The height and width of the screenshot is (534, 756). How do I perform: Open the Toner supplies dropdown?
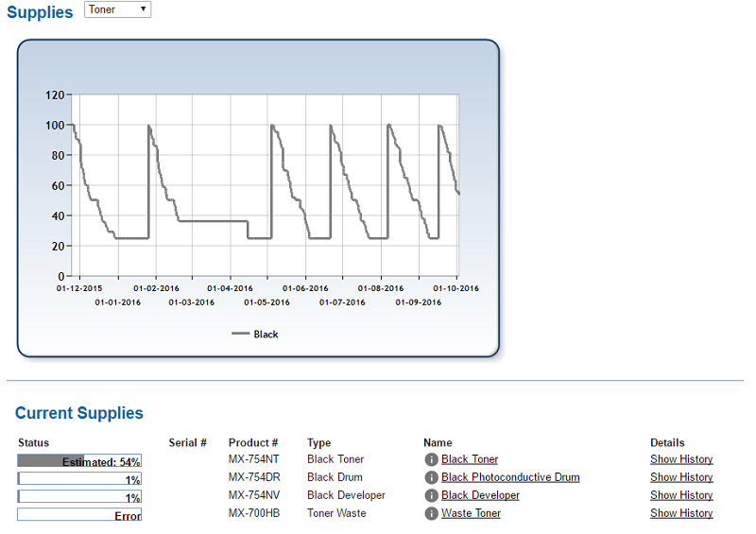[x=117, y=9]
